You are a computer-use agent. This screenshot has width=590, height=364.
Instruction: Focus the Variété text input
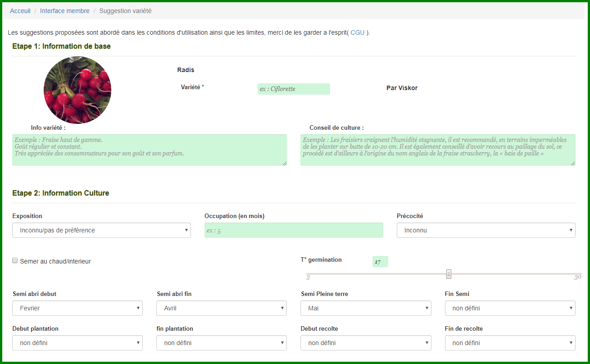[294, 89]
